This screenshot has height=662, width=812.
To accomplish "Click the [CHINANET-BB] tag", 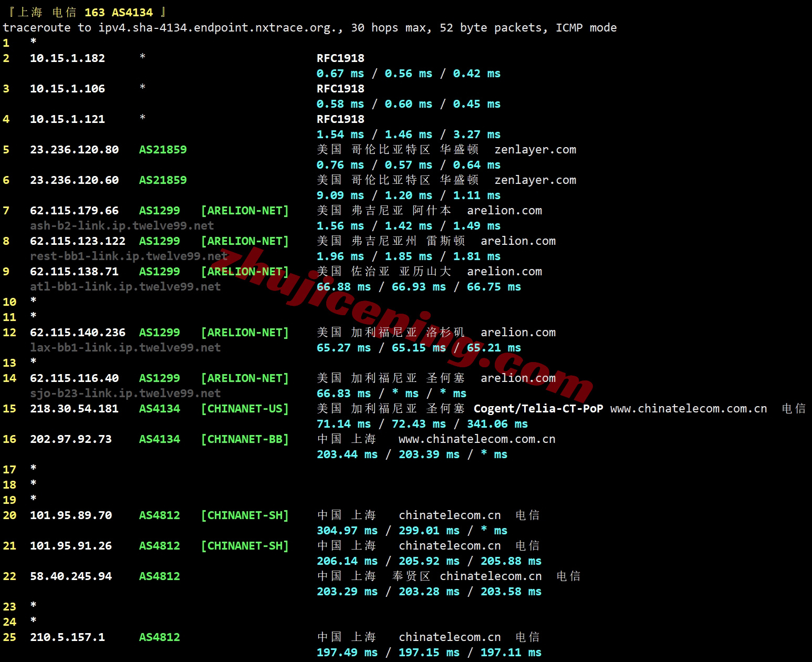I will pyautogui.click(x=245, y=439).
